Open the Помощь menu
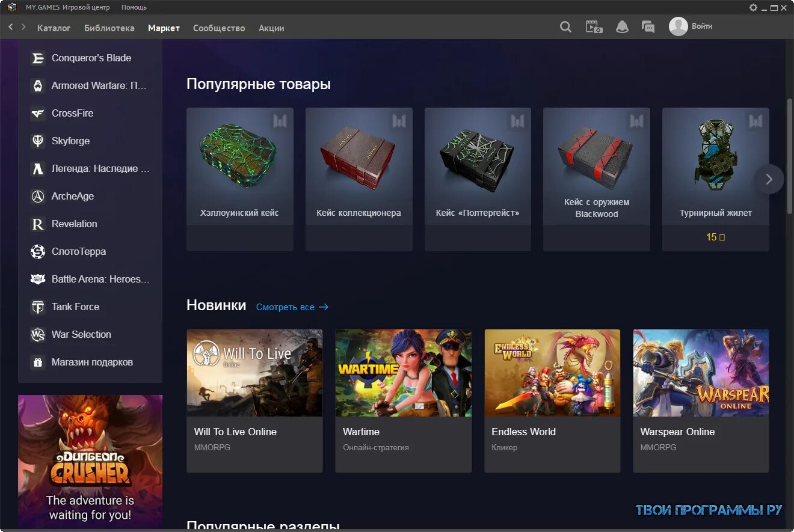This screenshot has width=794, height=532. point(134,8)
